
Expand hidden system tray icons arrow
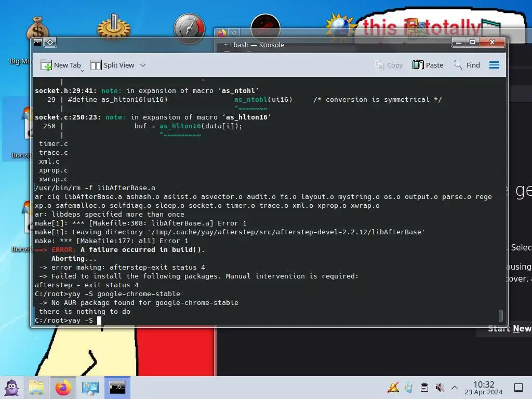coord(455,388)
